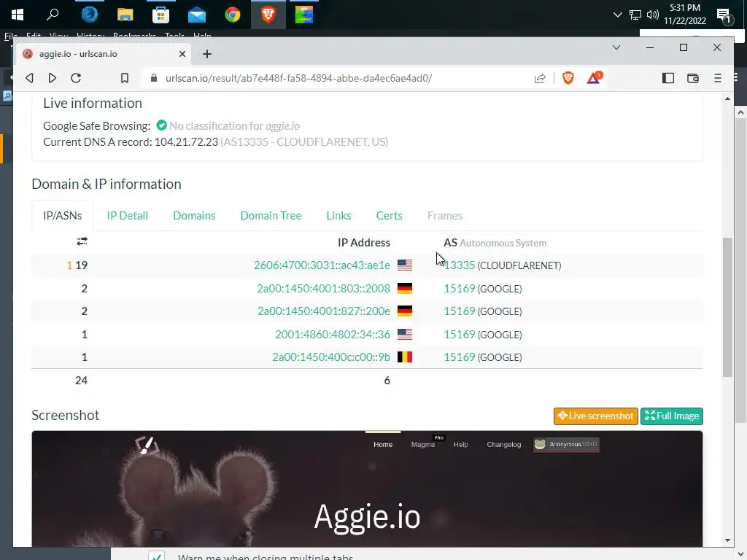Open Brave Shields lion icon

(568, 77)
